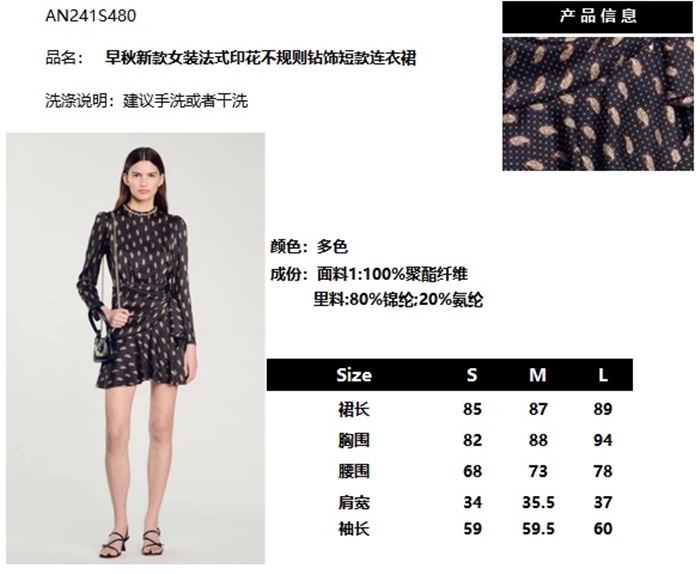Click the 肩宽 row label
This screenshot has height=574, width=700.
(x=354, y=503)
